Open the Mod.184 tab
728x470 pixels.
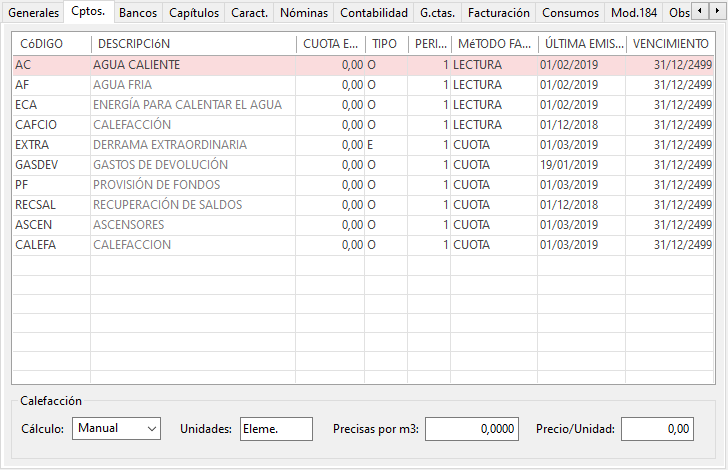pos(634,13)
